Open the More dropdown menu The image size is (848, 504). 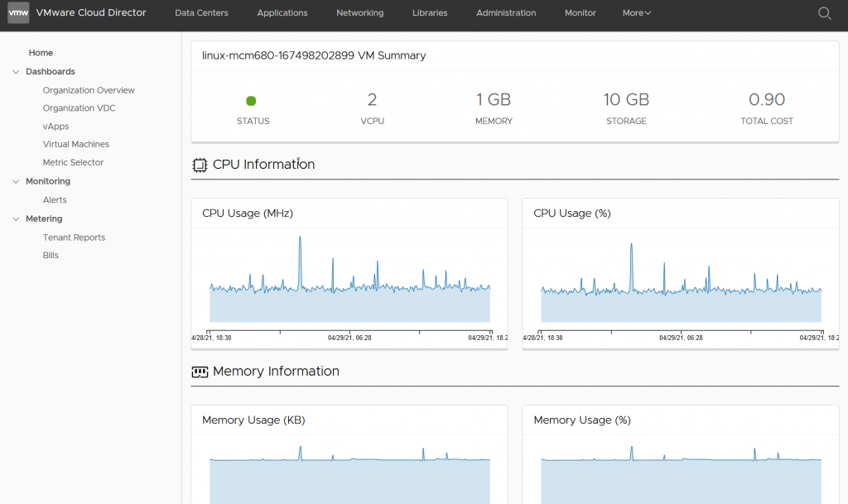pos(636,13)
